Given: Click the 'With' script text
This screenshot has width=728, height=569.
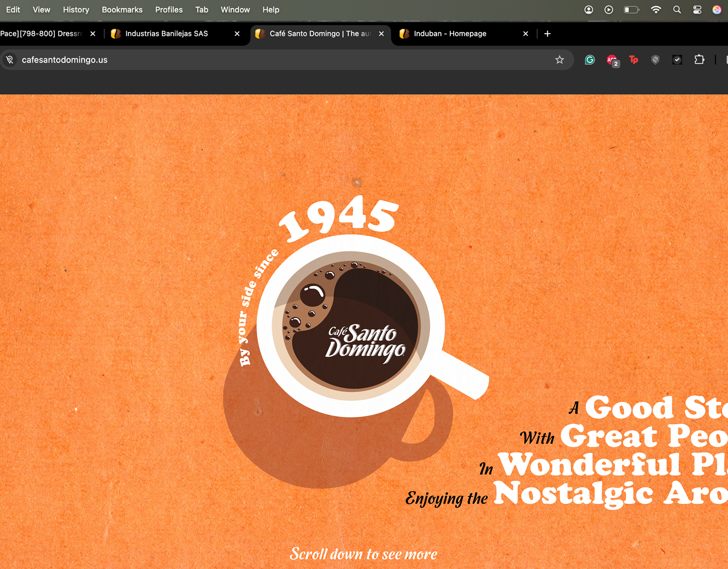Looking at the screenshot, I should (x=537, y=437).
